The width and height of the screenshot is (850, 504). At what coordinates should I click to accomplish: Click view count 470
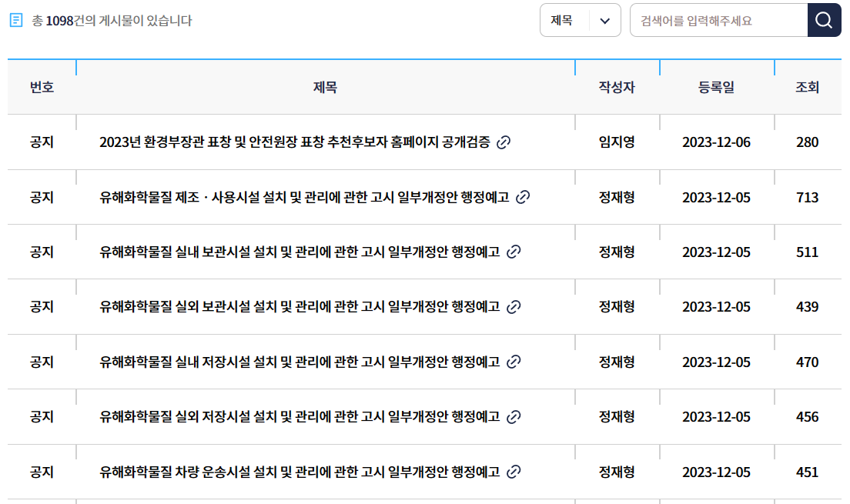click(x=807, y=362)
